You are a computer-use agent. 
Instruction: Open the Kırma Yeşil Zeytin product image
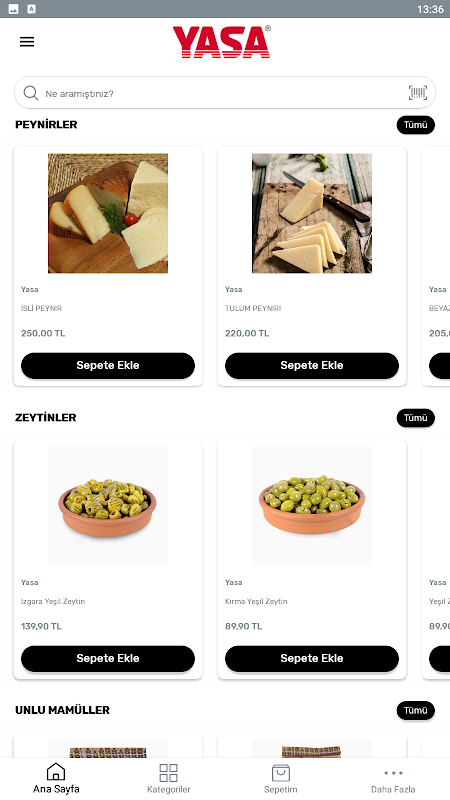point(312,506)
